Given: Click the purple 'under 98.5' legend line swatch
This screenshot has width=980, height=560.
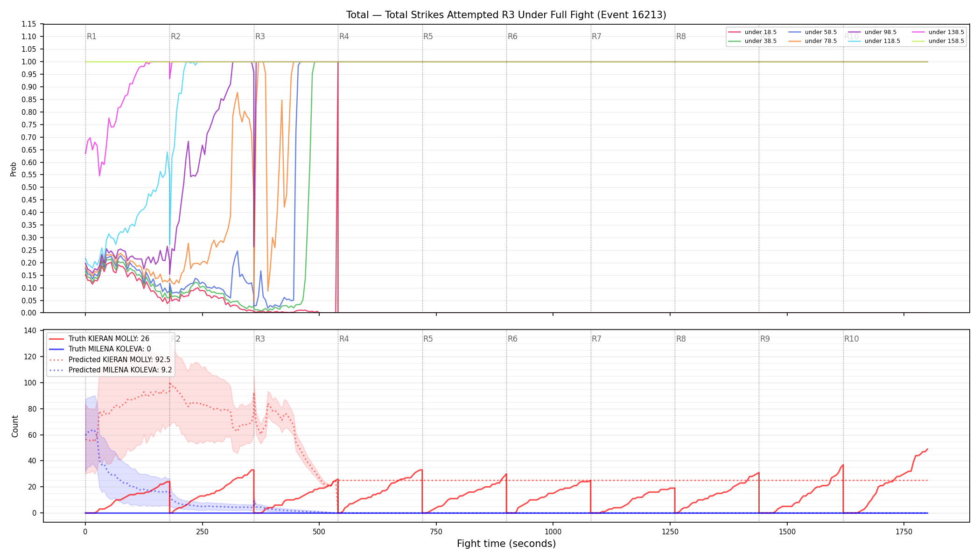Looking at the screenshot, I should (854, 32).
